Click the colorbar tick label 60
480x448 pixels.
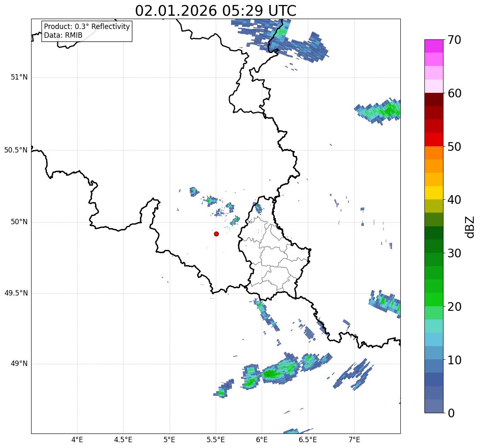coord(454,93)
